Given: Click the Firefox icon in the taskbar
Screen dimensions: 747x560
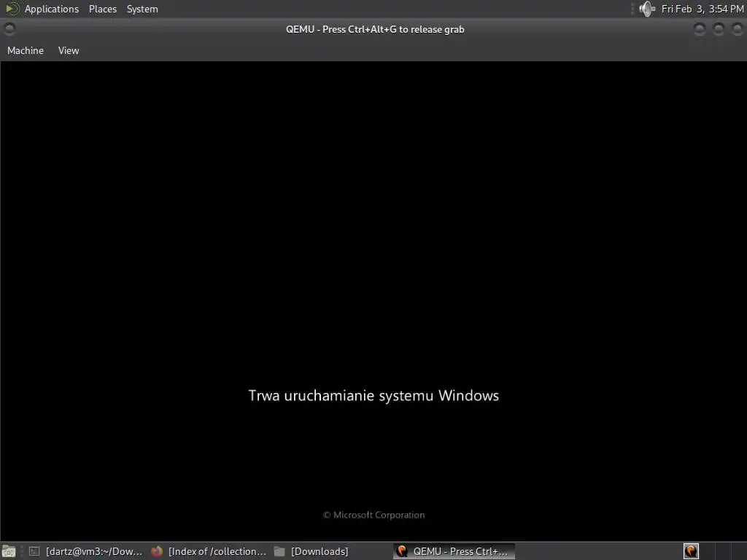Looking at the screenshot, I should tap(157, 551).
